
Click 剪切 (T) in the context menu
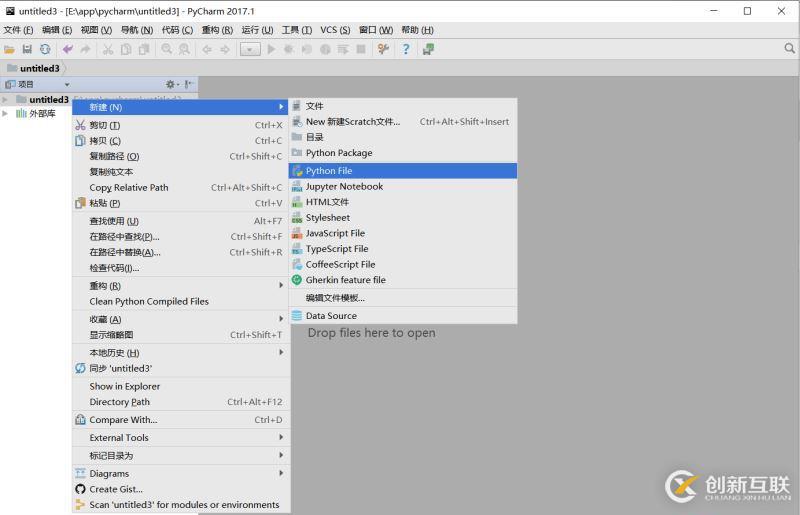coord(181,126)
